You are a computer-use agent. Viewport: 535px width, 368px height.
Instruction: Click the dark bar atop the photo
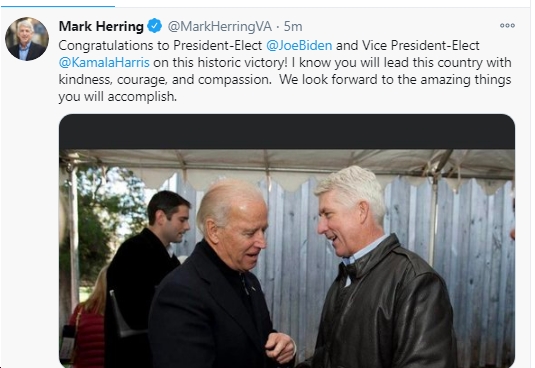pos(287,132)
